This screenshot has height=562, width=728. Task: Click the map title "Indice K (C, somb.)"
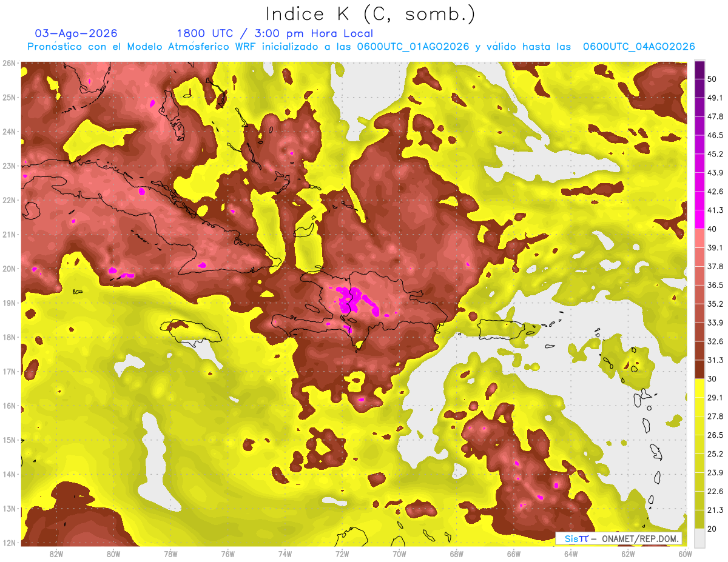[370, 13]
